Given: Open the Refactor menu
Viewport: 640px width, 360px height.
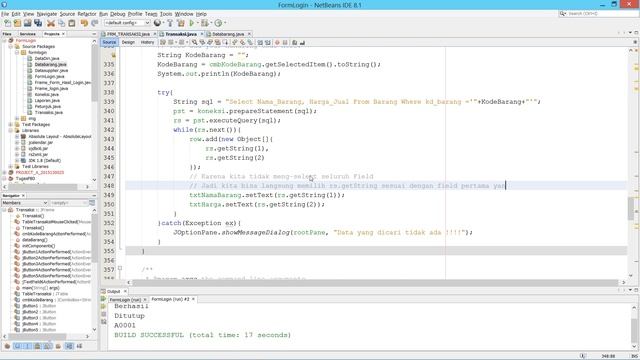Looking at the screenshot, I should point(87,14).
